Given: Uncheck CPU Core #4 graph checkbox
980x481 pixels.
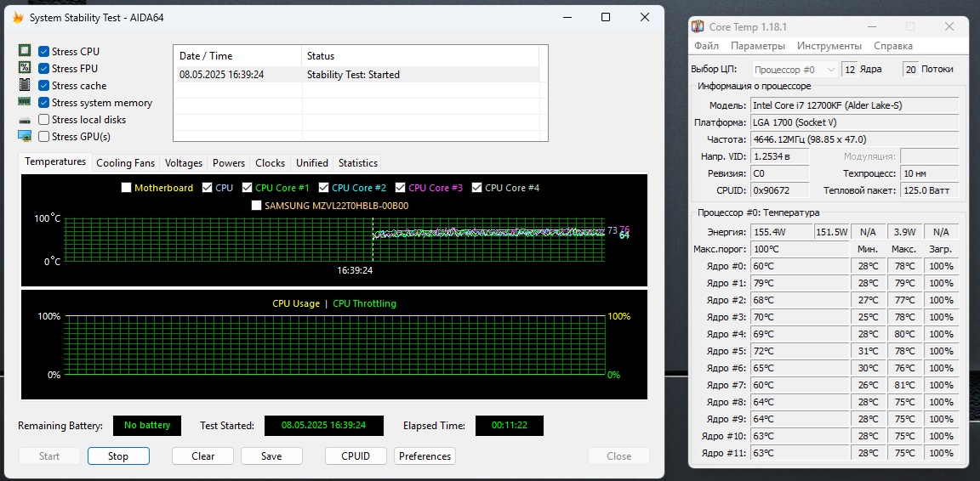Looking at the screenshot, I should [x=477, y=188].
